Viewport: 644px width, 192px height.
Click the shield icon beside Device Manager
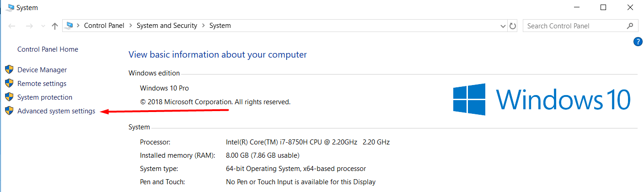point(9,70)
